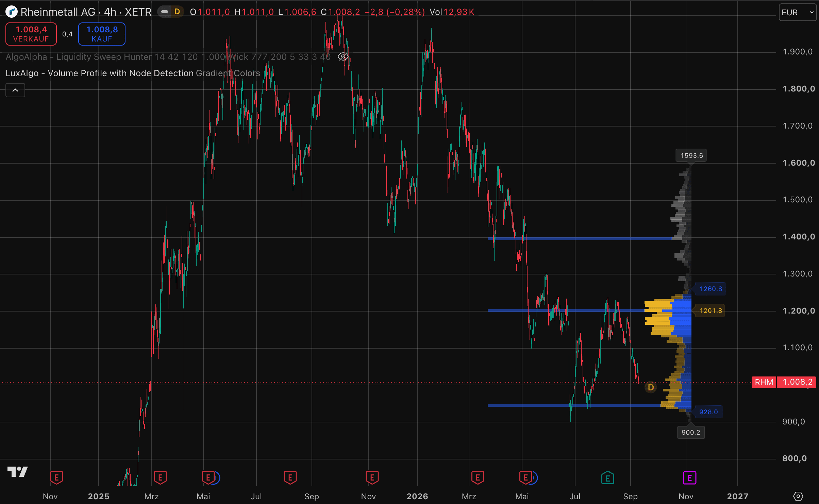Click the blue 1260.8 value area label
This screenshot has width=819, height=504.
click(711, 289)
